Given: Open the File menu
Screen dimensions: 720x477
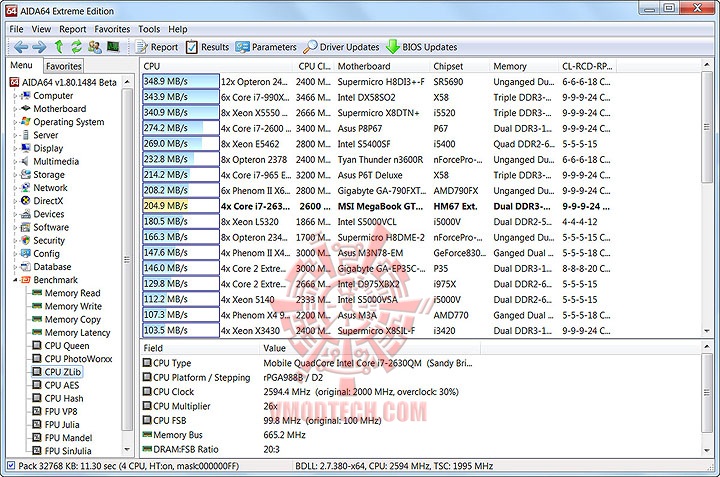Looking at the screenshot, I should click(x=16, y=29).
